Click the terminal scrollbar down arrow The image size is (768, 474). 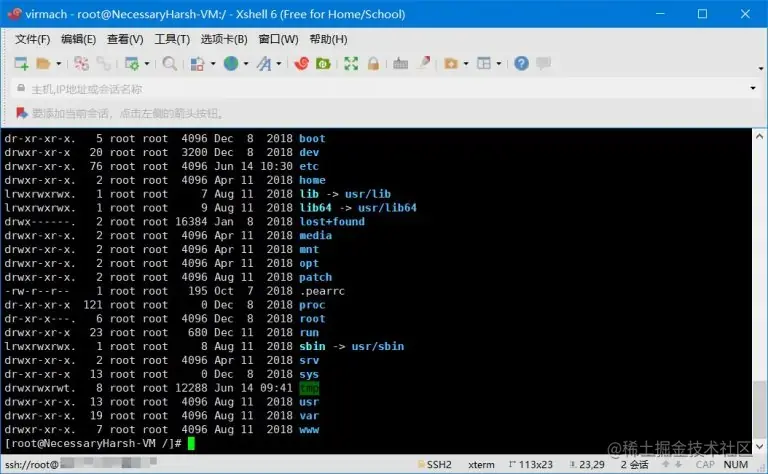click(759, 446)
